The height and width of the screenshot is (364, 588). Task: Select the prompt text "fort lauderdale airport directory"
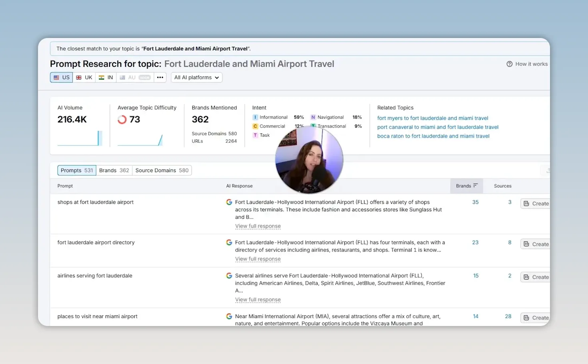click(x=96, y=242)
